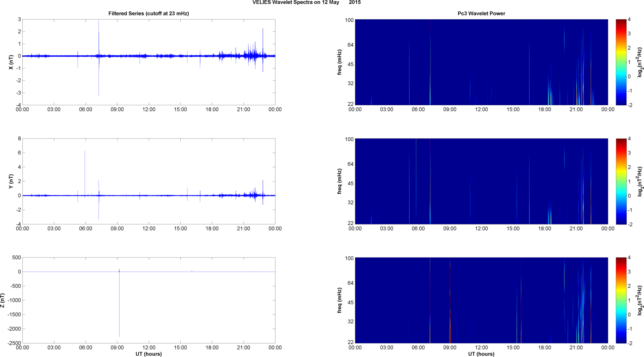Click the '-3' tick on X axis
Screen dimensions: 644x357
tap(18, 93)
